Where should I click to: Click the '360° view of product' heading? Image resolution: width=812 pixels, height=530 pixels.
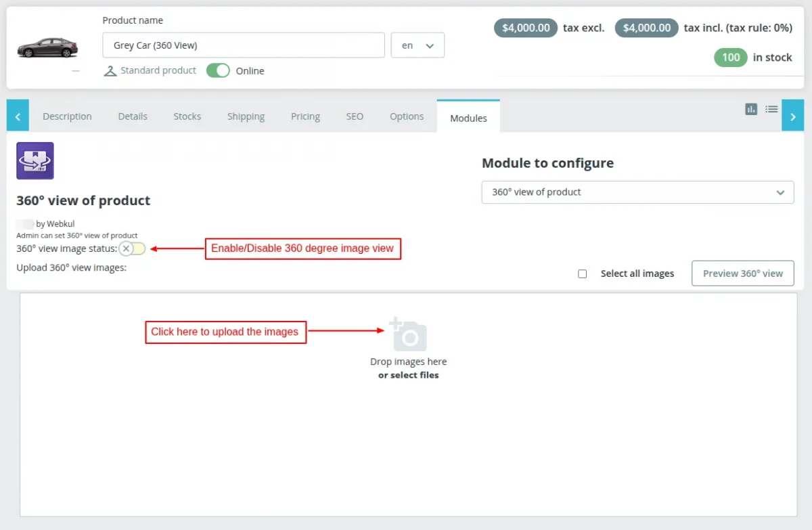tap(83, 200)
